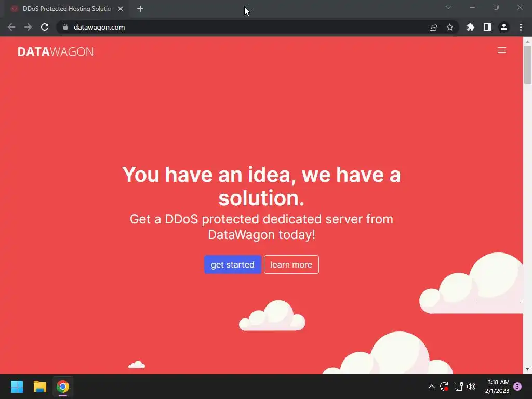The height and width of the screenshot is (399, 532).
Task: Open a new tab with plus button
Action: (140, 9)
